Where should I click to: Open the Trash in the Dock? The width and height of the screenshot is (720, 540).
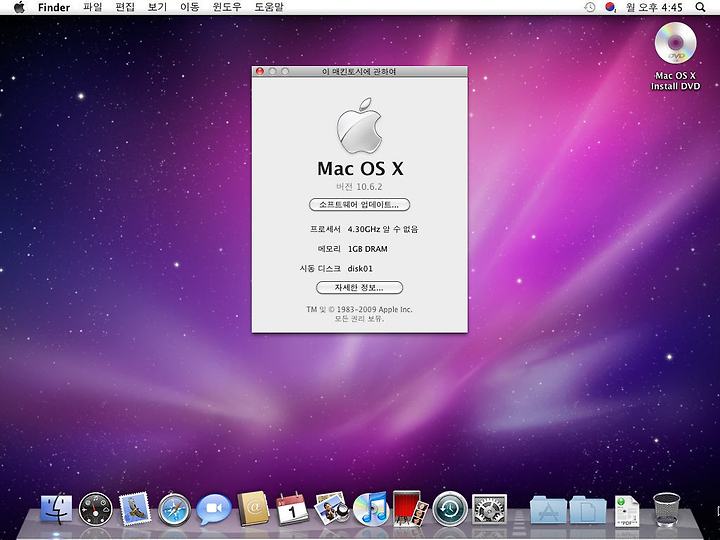tap(666, 510)
